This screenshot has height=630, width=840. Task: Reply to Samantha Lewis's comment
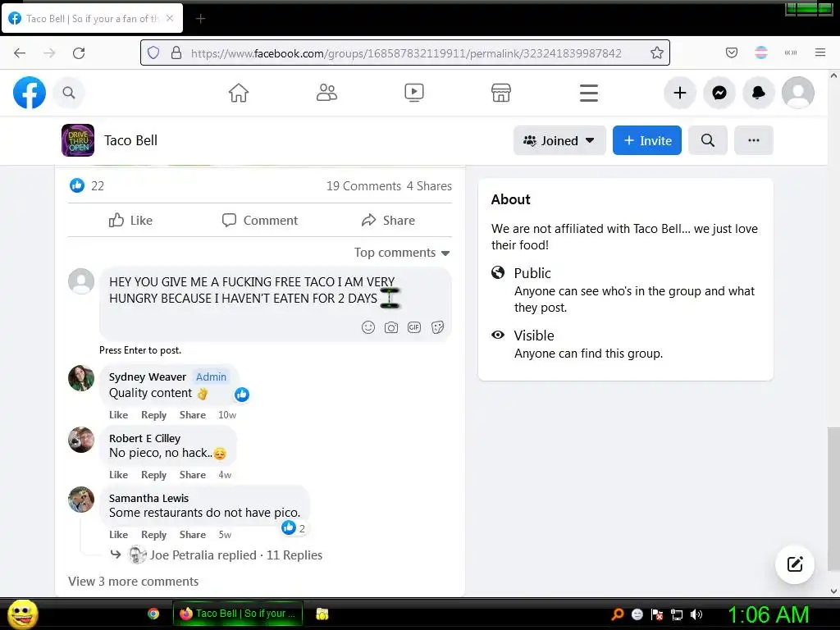coord(153,535)
